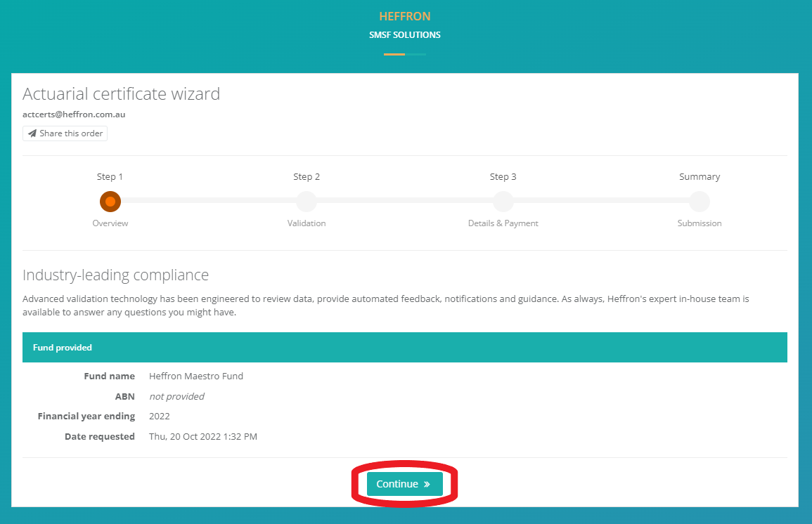
Task: Click the Fund provided header bar
Action: pos(405,347)
